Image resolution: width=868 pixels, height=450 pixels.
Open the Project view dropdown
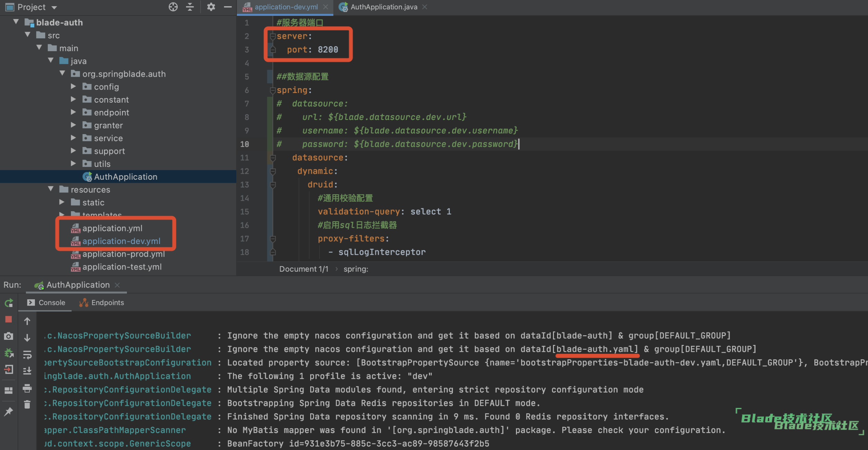[x=54, y=7]
